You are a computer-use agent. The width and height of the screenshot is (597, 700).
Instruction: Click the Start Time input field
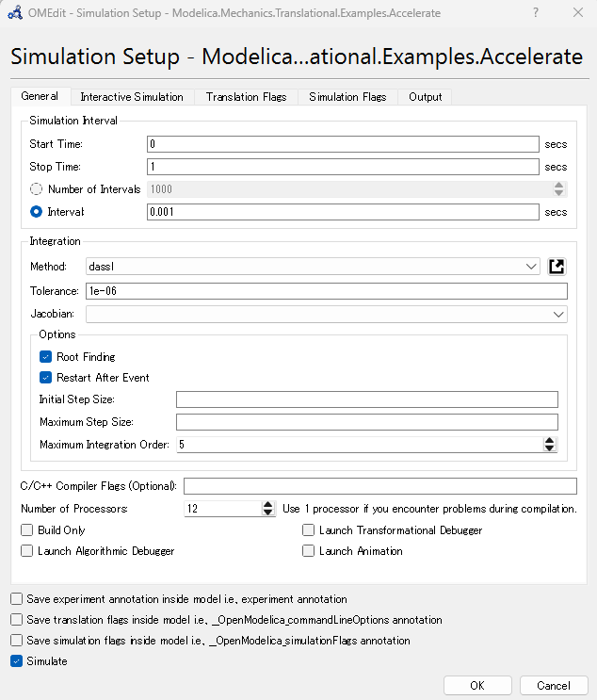click(343, 144)
